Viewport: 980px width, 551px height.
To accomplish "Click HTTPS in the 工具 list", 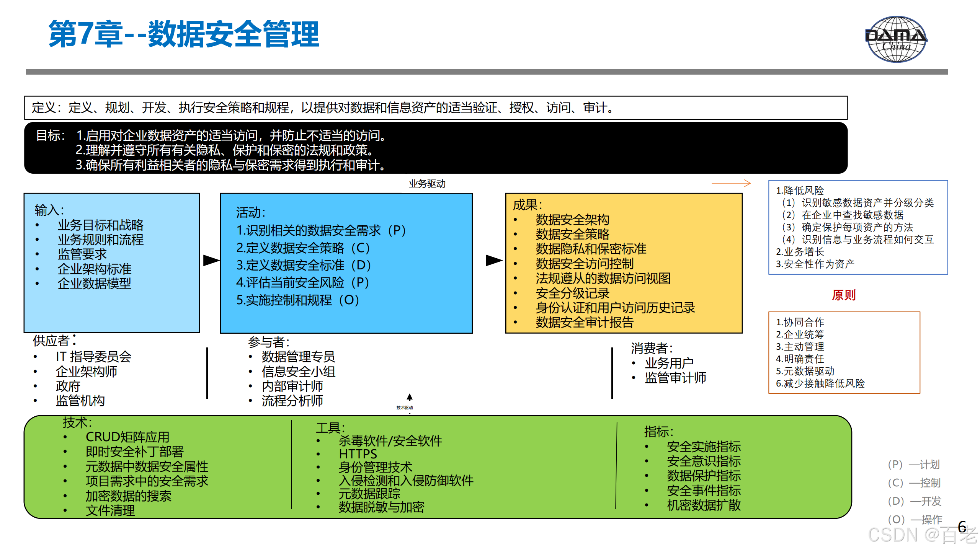I will 358,454.
